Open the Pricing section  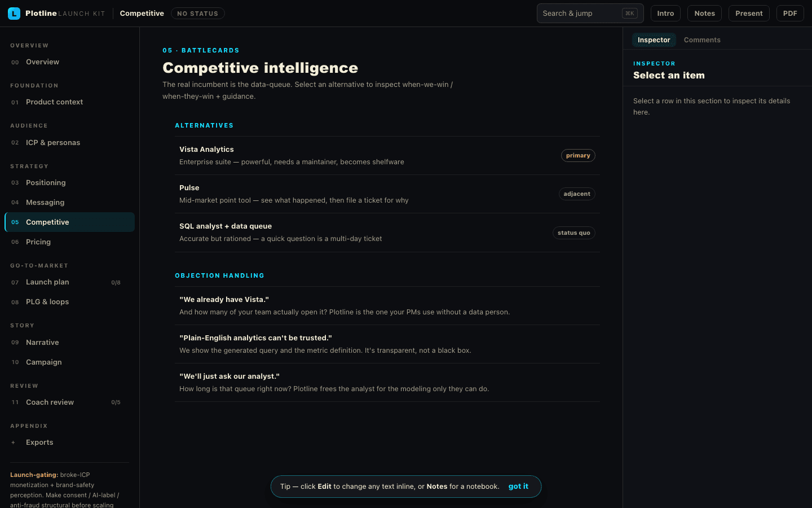point(69,242)
